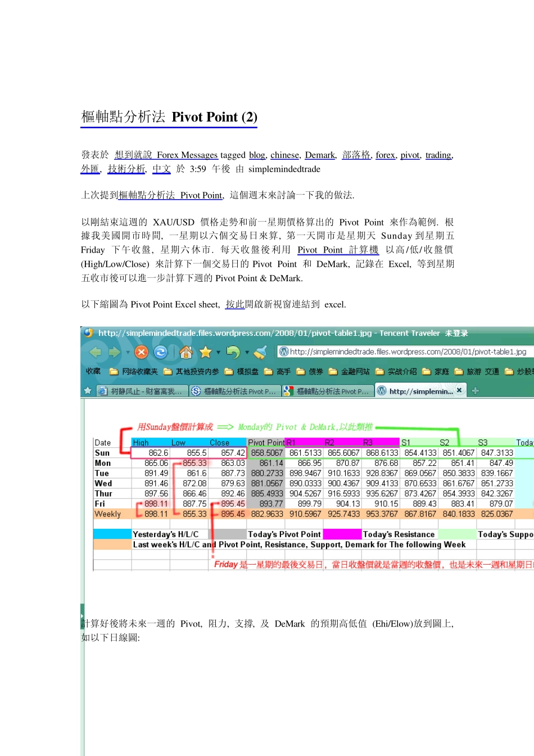This screenshot has height=756, width=534.
Task: Open the 高手 bookmark folder
Action: (278, 372)
